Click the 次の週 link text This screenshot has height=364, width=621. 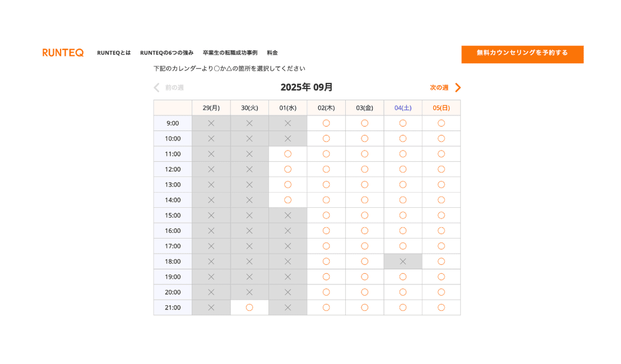coord(439,87)
